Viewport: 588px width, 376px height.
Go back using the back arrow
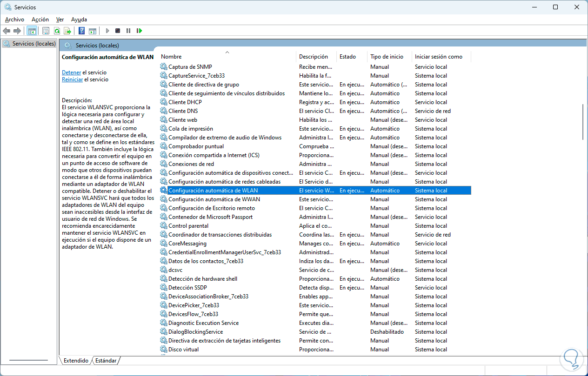[7, 31]
